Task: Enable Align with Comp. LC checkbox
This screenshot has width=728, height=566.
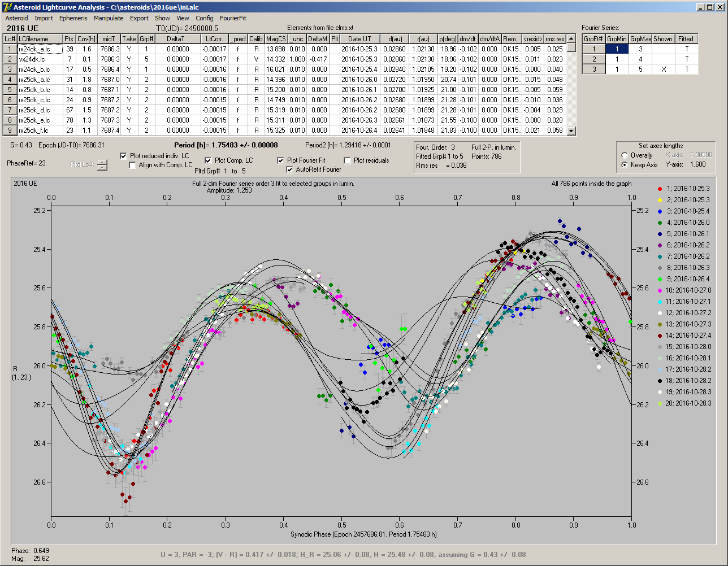Action: coord(133,165)
